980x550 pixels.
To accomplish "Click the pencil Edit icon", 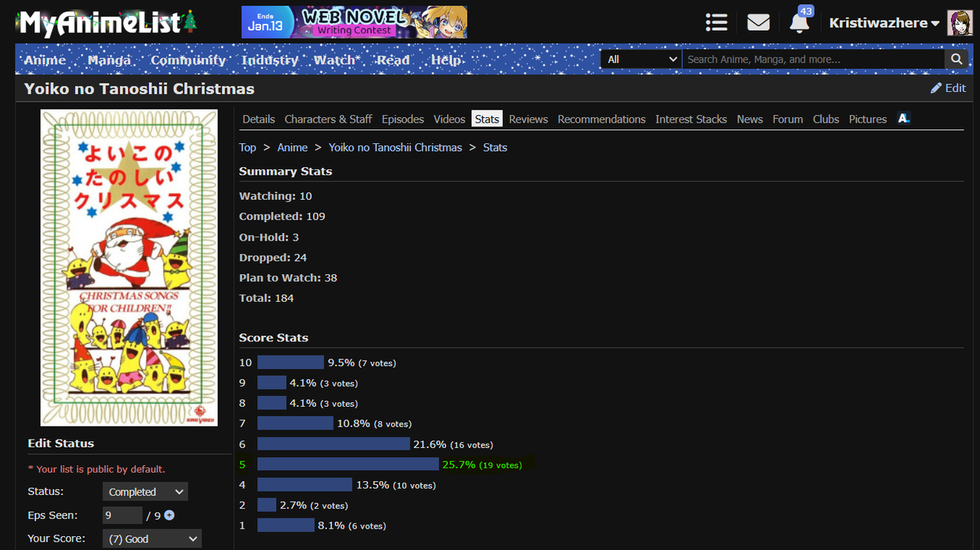I will tap(936, 88).
